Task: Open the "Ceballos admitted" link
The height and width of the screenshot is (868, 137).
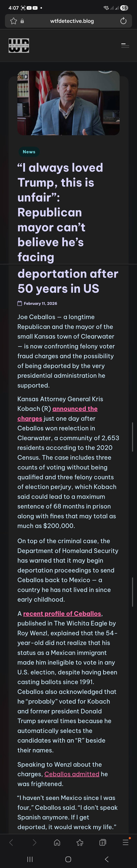Action: click(72, 774)
